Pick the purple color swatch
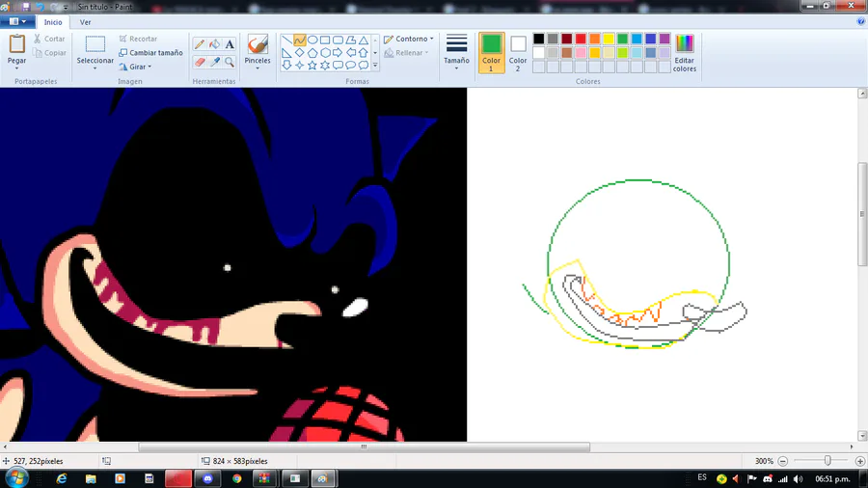 point(665,39)
